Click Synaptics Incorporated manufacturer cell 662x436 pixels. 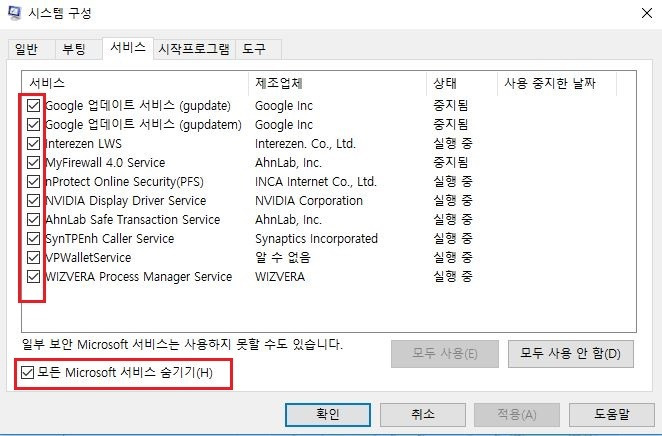(x=316, y=238)
